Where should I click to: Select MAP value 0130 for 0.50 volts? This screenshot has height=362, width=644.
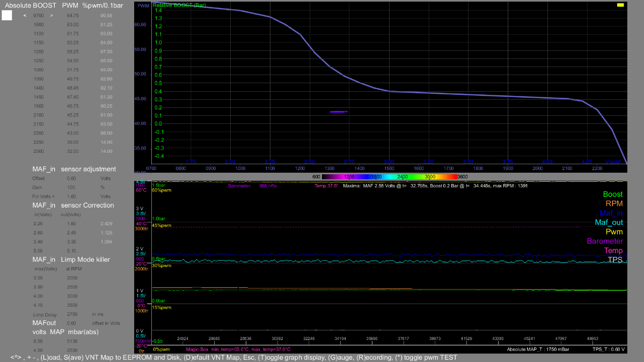tap(71, 341)
